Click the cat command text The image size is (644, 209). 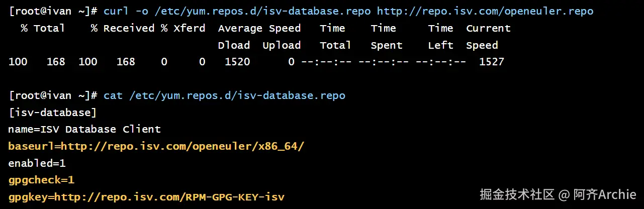[113, 95]
